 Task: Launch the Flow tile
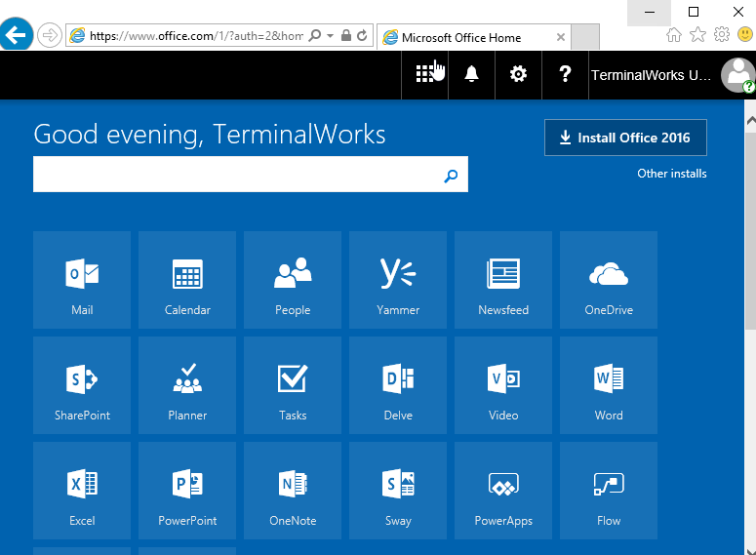pyautogui.click(x=609, y=491)
